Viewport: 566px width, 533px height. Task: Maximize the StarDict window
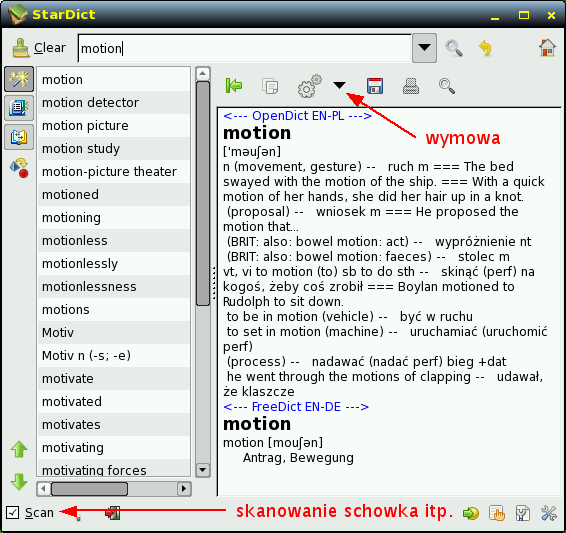[524, 15]
